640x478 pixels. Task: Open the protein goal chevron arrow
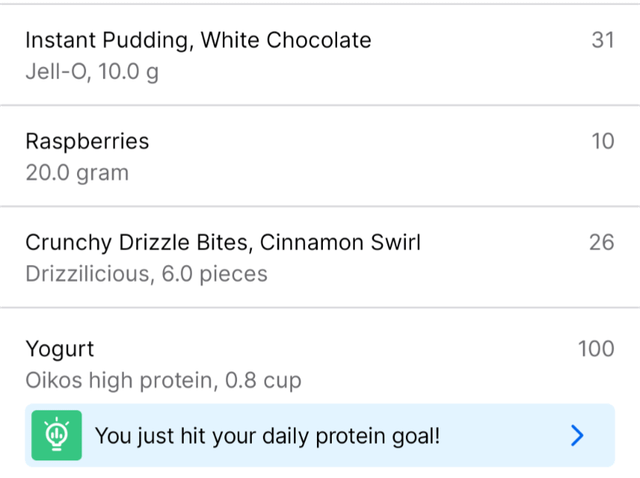[x=576, y=435]
